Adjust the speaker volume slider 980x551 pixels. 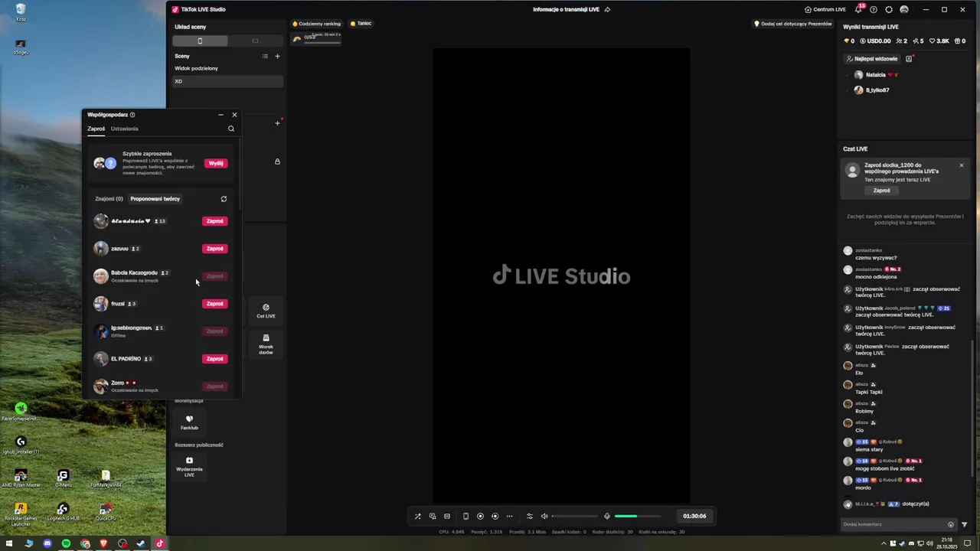click(574, 516)
